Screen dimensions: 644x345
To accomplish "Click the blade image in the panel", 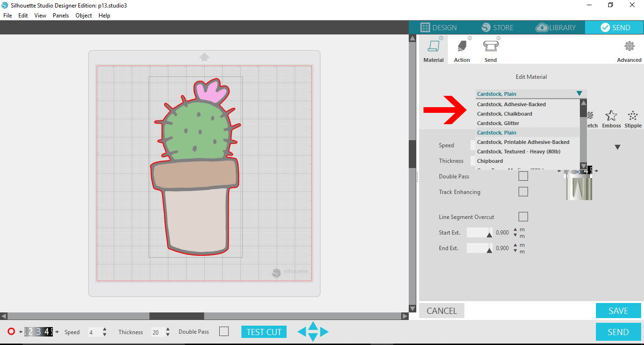I will (578, 188).
